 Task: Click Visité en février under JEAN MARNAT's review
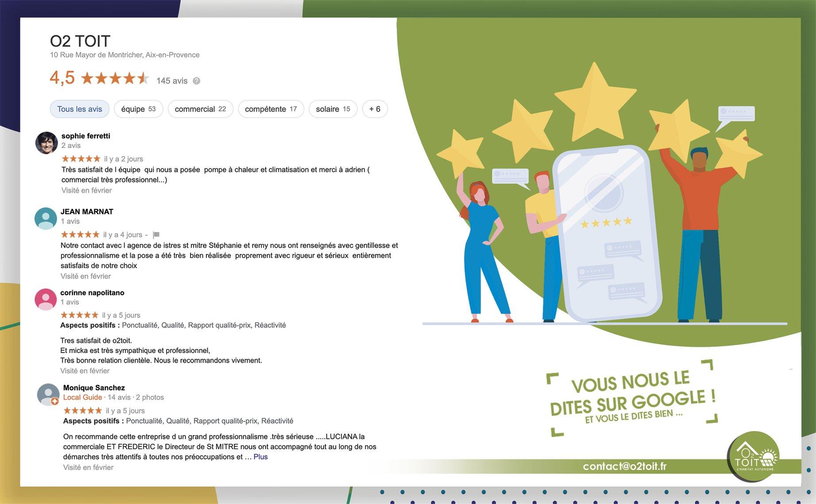86,276
